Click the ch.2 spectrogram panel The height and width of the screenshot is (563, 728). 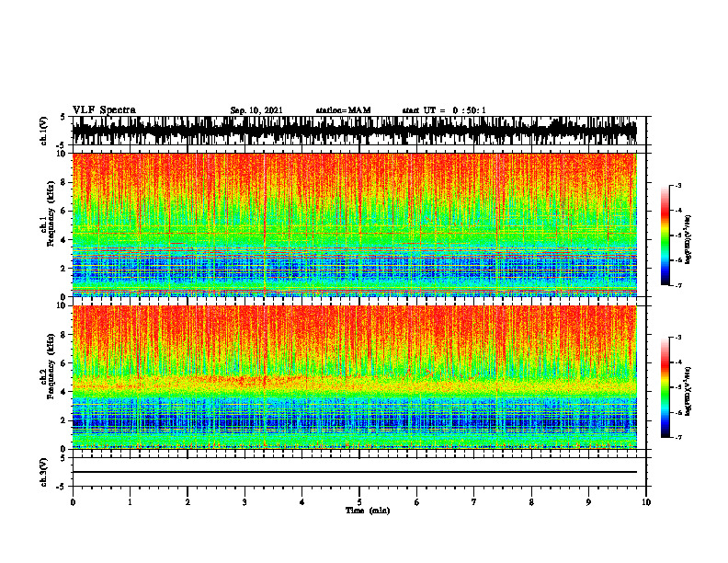(x=354, y=377)
